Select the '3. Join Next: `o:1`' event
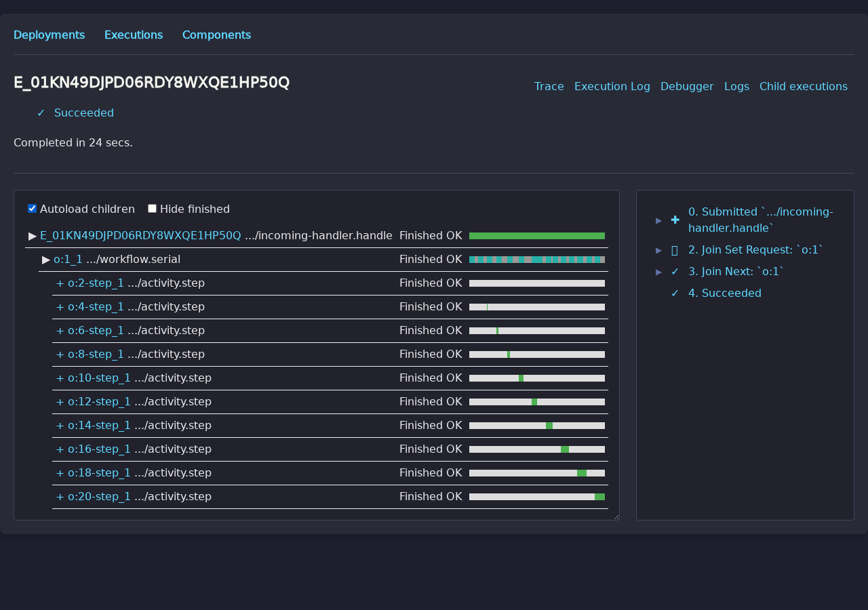 736,272
